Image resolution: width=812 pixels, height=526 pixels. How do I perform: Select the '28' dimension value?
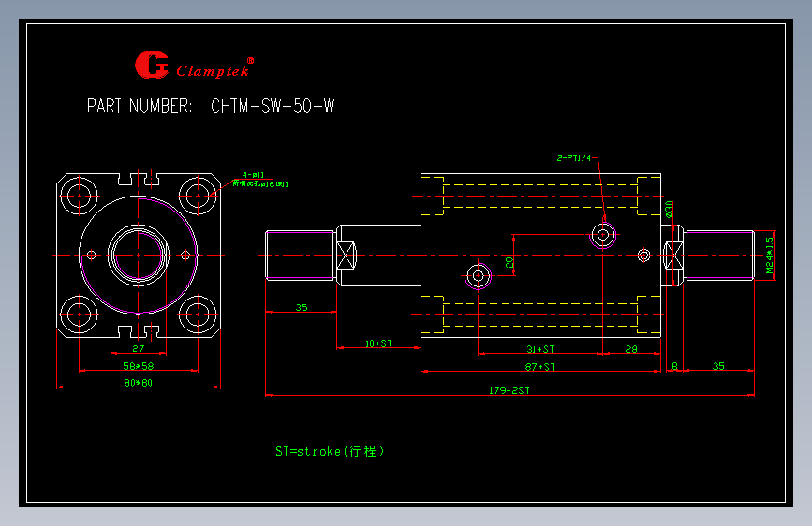click(x=631, y=349)
